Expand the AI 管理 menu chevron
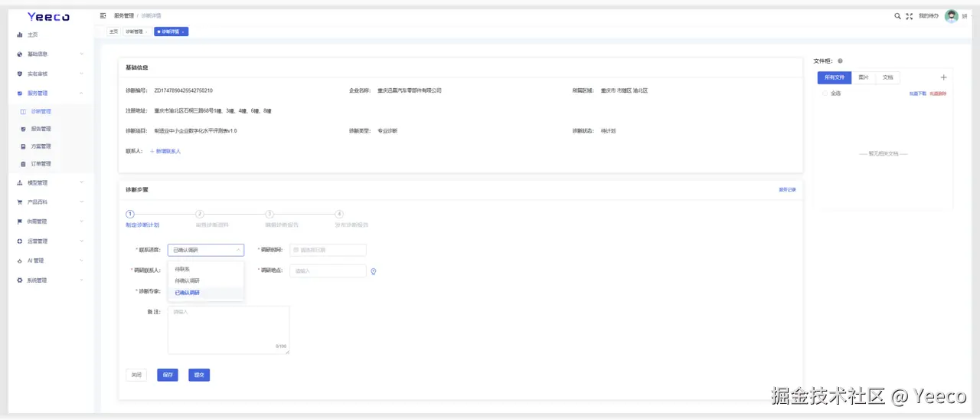The image size is (980, 420). tap(82, 261)
